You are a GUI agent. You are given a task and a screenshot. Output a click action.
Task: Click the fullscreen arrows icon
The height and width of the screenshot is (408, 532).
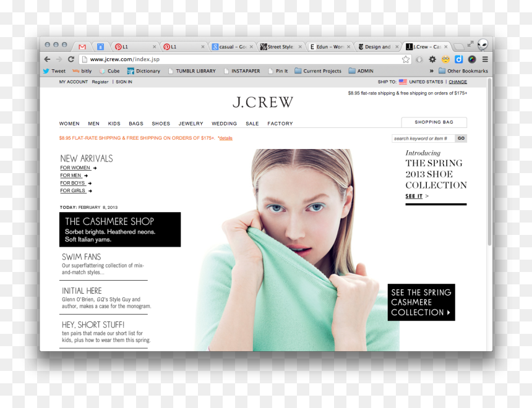pos(470,44)
